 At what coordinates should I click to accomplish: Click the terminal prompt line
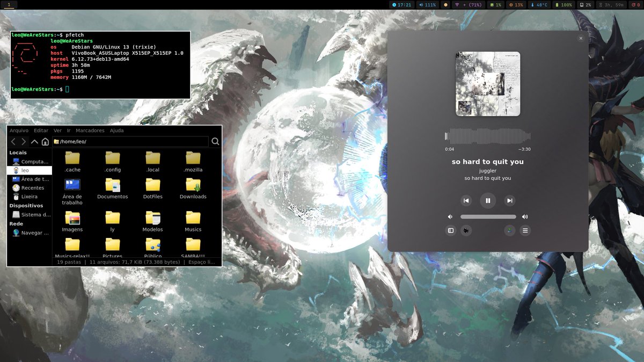tap(40, 89)
